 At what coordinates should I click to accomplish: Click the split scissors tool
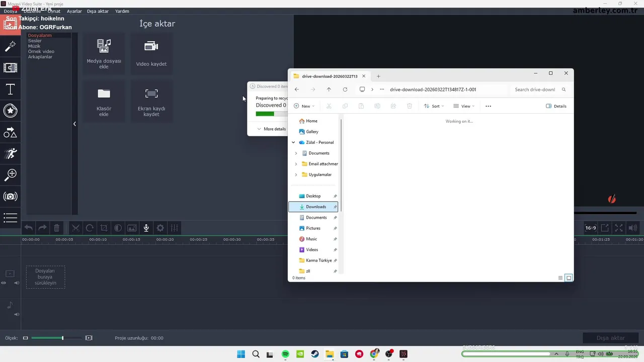[x=75, y=228]
